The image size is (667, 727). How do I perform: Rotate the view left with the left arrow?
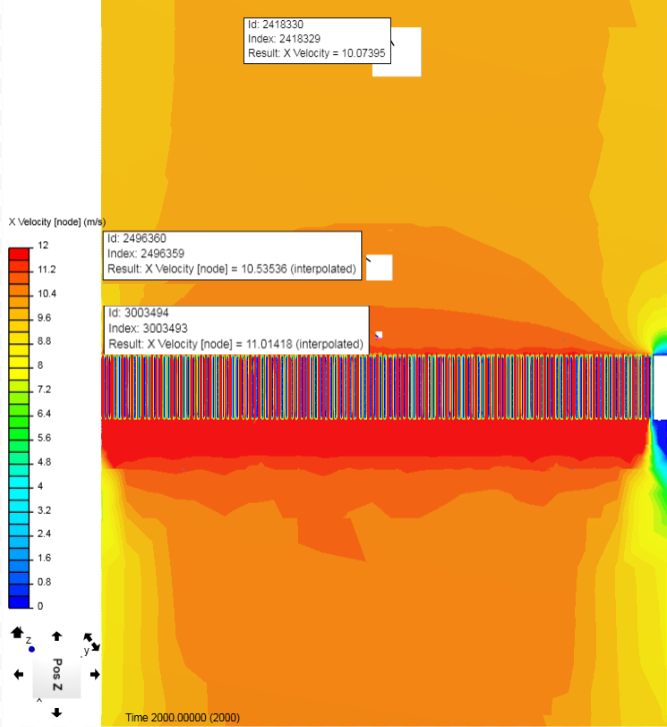(x=19, y=675)
